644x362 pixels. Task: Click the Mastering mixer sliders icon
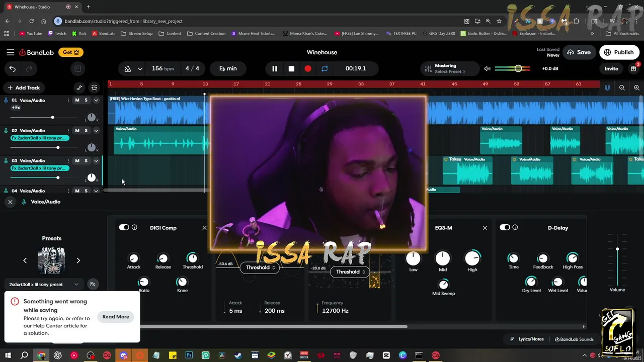click(428, 69)
